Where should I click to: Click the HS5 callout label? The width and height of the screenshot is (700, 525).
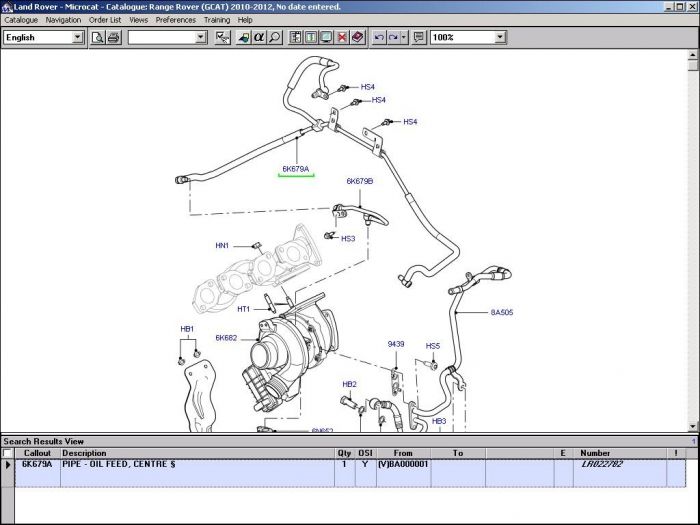pyautogui.click(x=433, y=346)
